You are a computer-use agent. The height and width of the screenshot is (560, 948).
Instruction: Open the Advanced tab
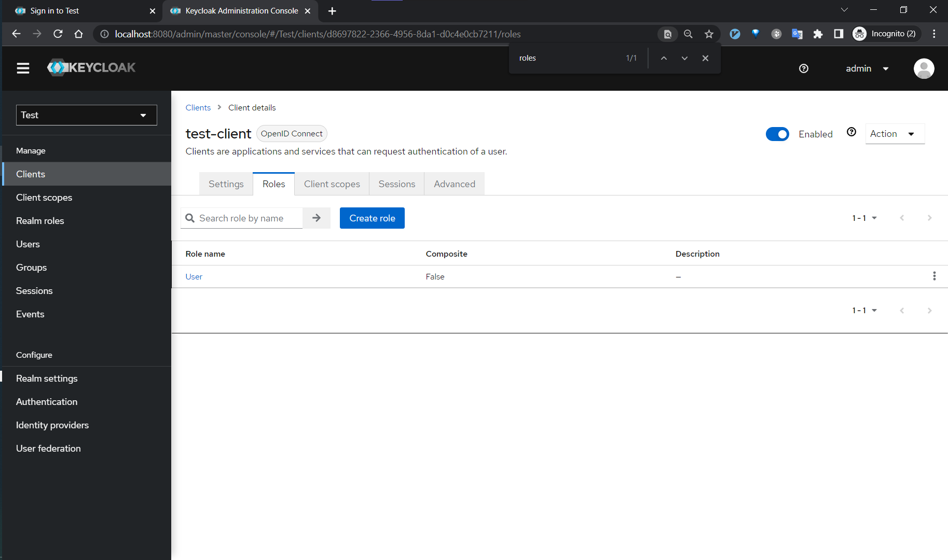tap(454, 184)
